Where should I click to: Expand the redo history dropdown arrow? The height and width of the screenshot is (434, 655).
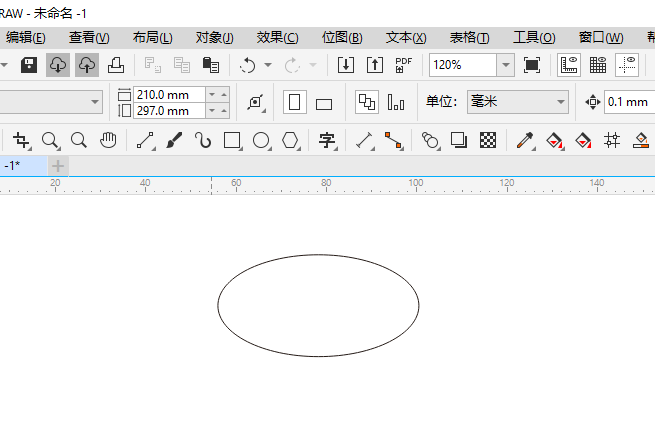pos(312,65)
